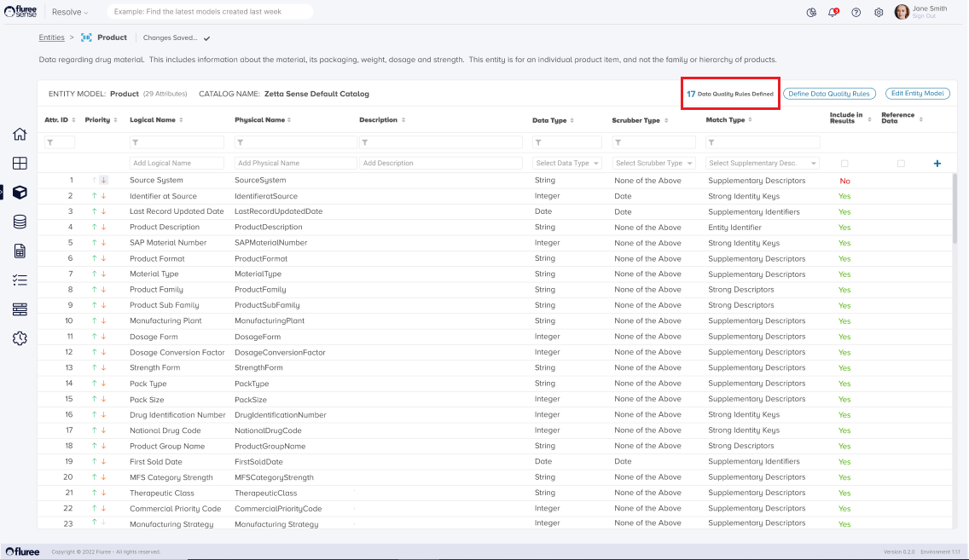
Task: Click the pie chart icon in header
Action: click(810, 13)
